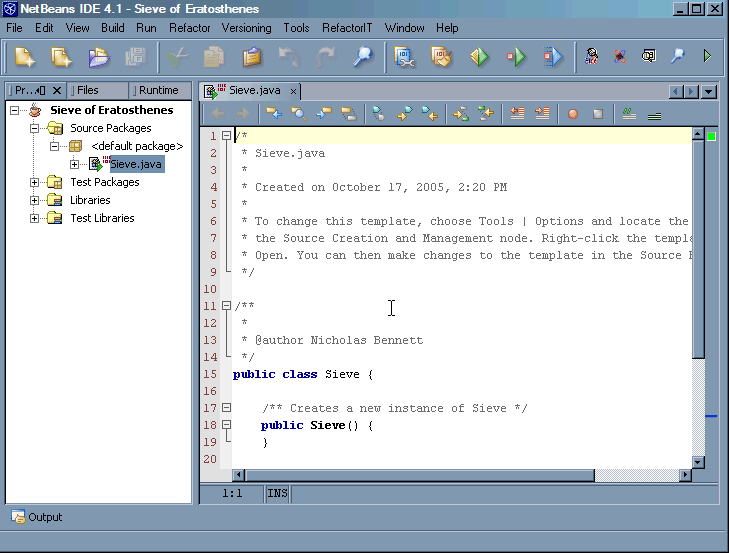Collapse the Sieve of Eratosthenes project node
This screenshot has height=553, width=729.
14,110
